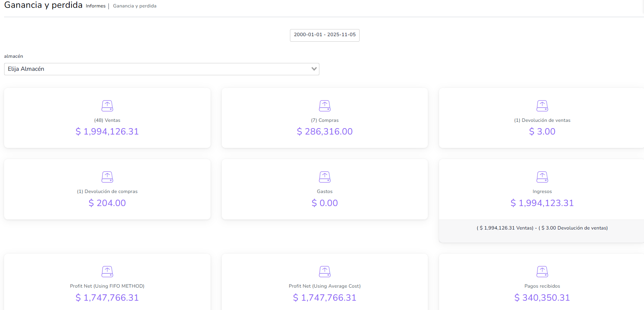
Task: Click the Ingresos formula breakdown text
Action: [542, 228]
